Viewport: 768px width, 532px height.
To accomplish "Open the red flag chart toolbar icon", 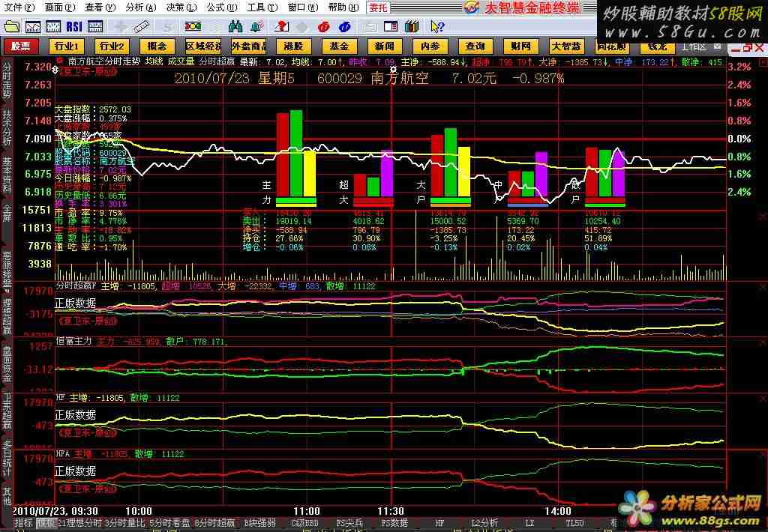I will 282,26.
